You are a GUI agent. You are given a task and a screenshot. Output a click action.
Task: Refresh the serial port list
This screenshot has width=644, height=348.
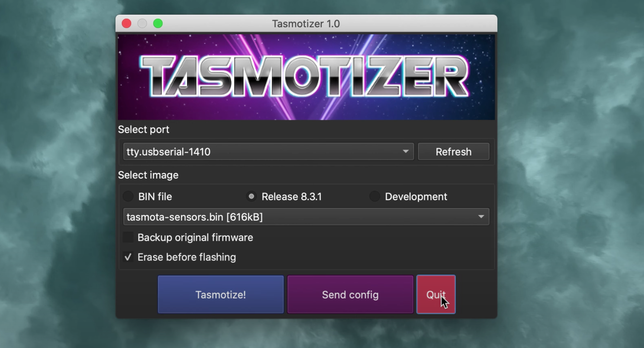[453, 151]
